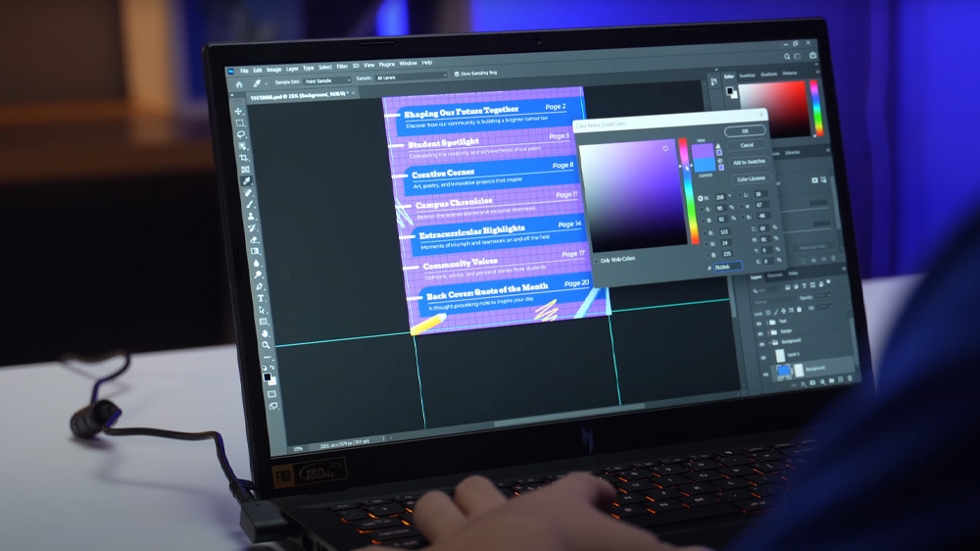The height and width of the screenshot is (551, 980).
Task: Select the Hand tool
Action: click(x=265, y=333)
